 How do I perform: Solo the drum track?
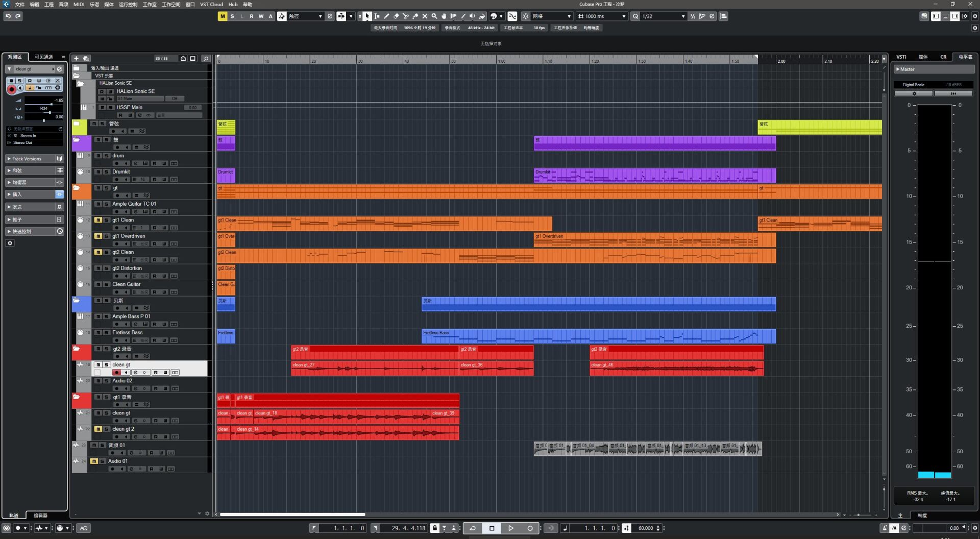point(106,156)
